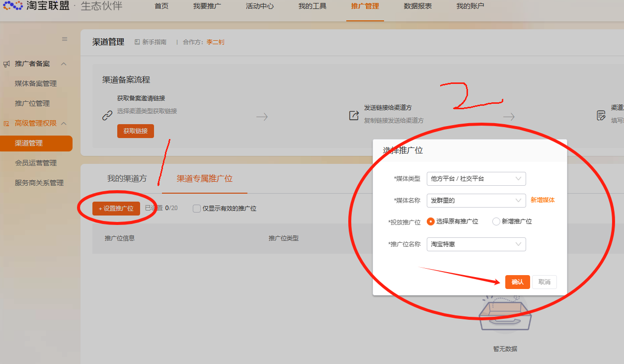
Task: Switch to the 渠道专属推广位 tab
Action: pyautogui.click(x=205, y=178)
